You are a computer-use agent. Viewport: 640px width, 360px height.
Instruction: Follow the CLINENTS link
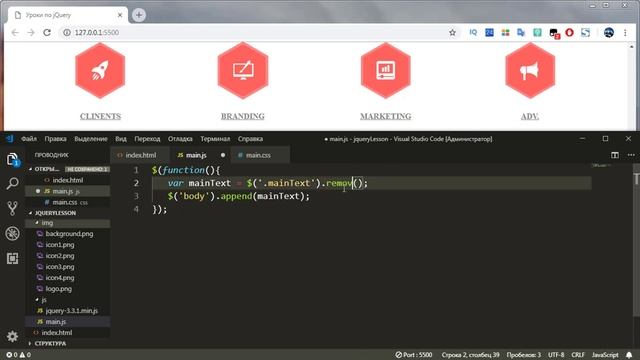point(100,116)
